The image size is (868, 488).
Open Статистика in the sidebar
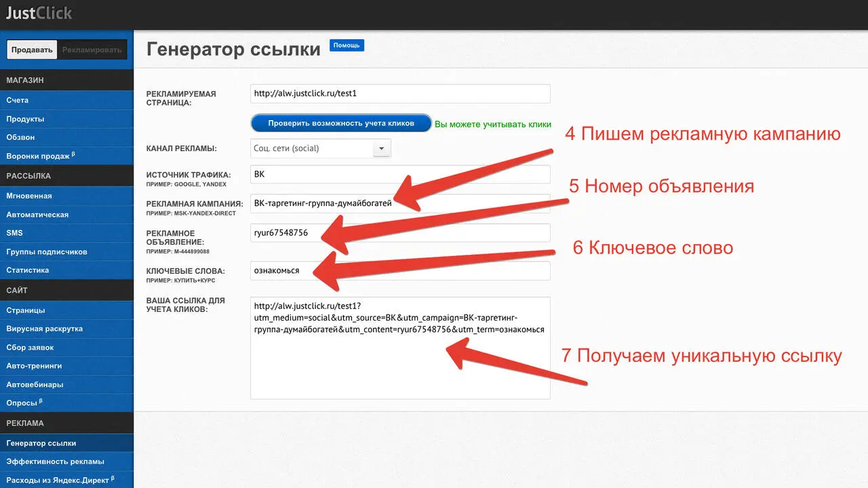pos(66,270)
